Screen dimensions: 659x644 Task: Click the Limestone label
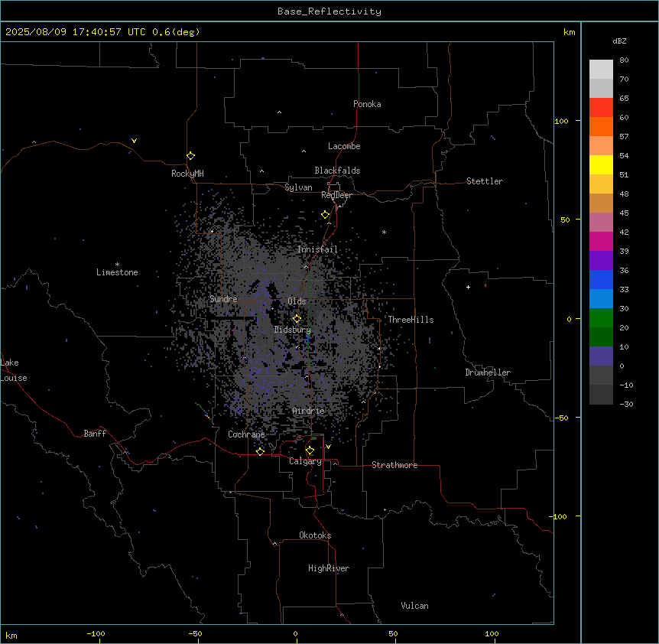[x=117, y=272]
